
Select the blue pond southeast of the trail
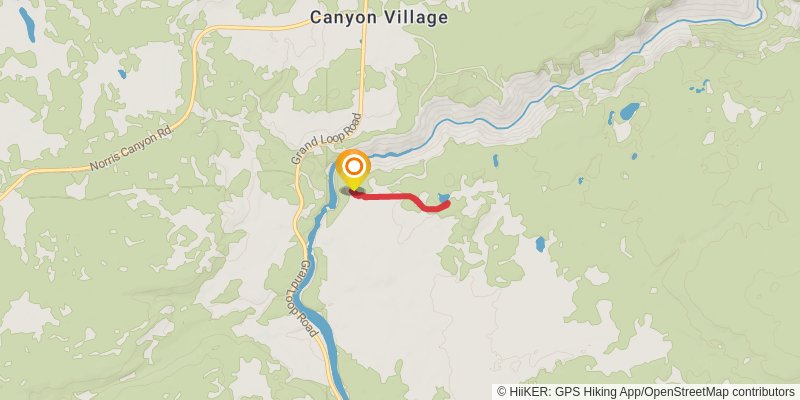click(540, 244)
